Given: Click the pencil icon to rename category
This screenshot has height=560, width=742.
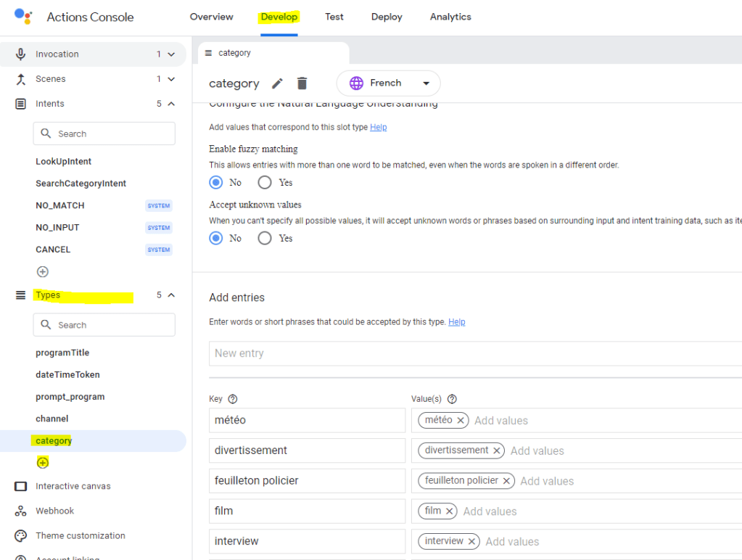Looking at the screenshot, I should click(x=277, y=83).
